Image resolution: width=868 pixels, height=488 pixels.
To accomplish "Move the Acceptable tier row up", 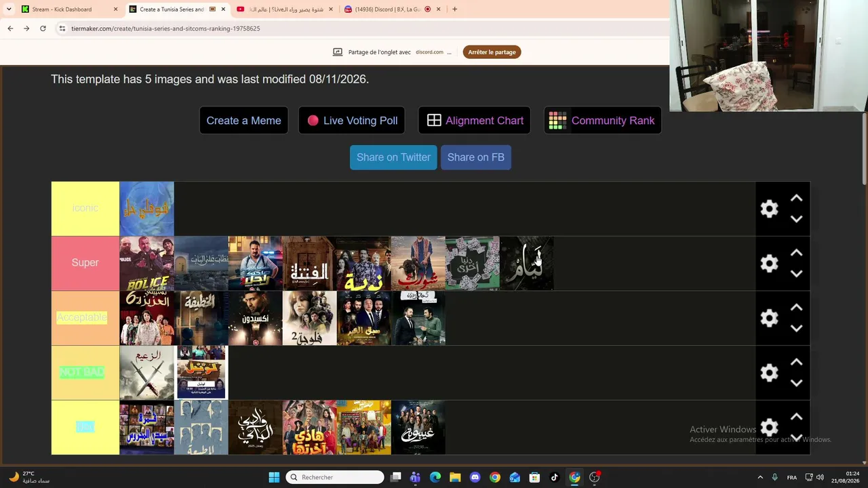I will (x=797, y=308).
